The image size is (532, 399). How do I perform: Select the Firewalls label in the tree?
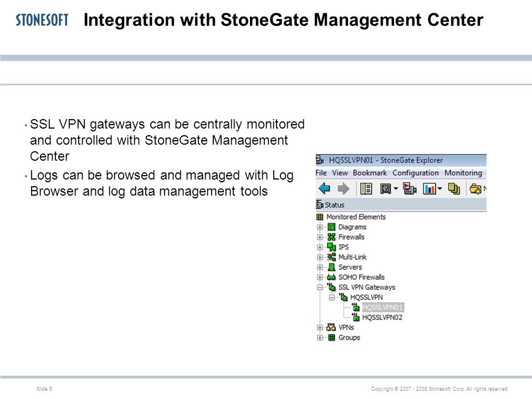[x=351, y=237]
